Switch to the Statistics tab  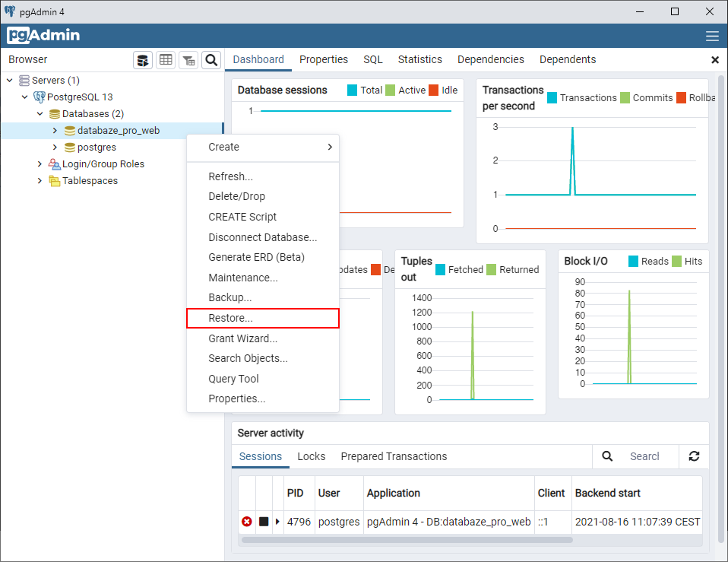coord(419,59)
